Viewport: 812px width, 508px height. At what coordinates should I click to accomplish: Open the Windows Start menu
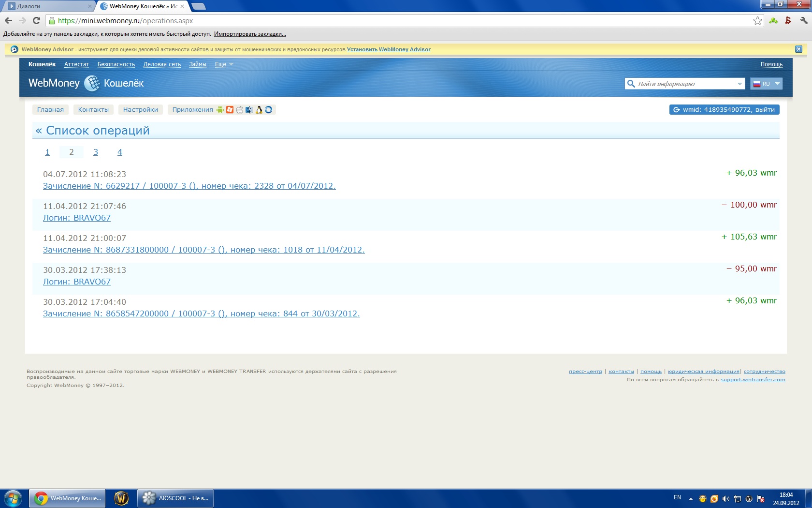coord(13,498)
